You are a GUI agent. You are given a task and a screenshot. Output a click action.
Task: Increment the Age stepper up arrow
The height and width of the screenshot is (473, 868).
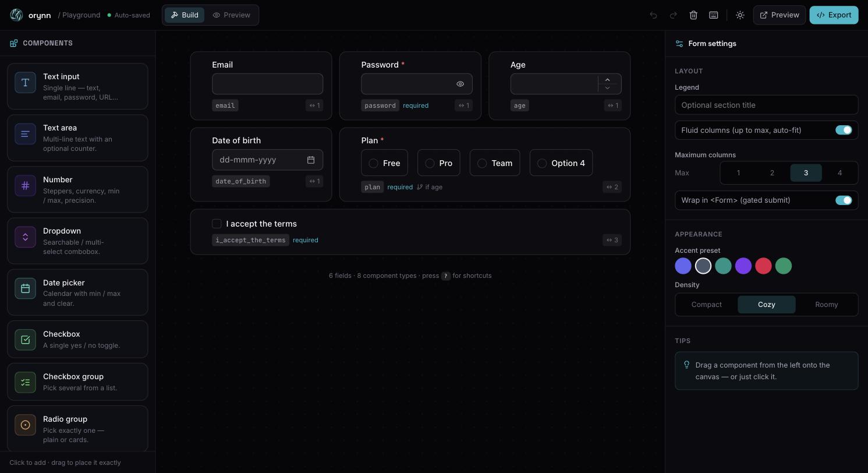pos(607,80)
